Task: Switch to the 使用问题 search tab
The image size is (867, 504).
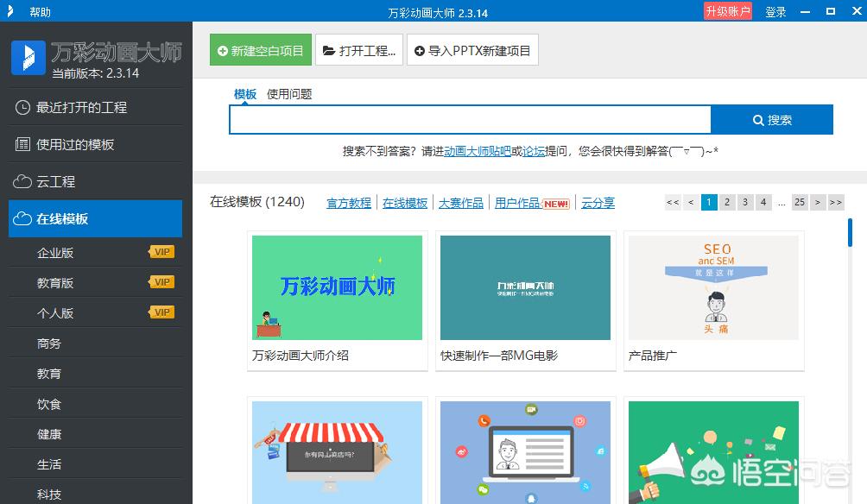Action: point(289,94)
